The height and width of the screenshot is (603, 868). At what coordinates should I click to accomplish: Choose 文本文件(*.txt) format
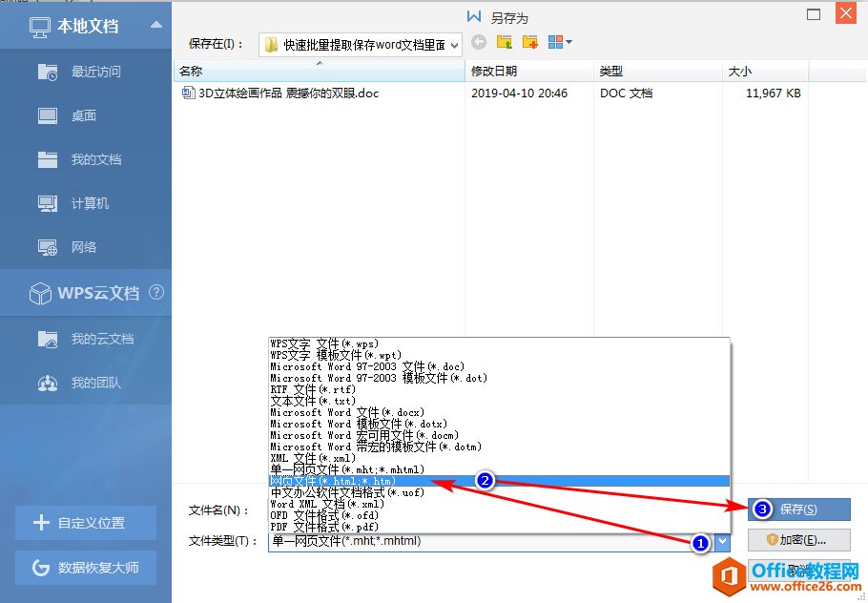(499, 401)
